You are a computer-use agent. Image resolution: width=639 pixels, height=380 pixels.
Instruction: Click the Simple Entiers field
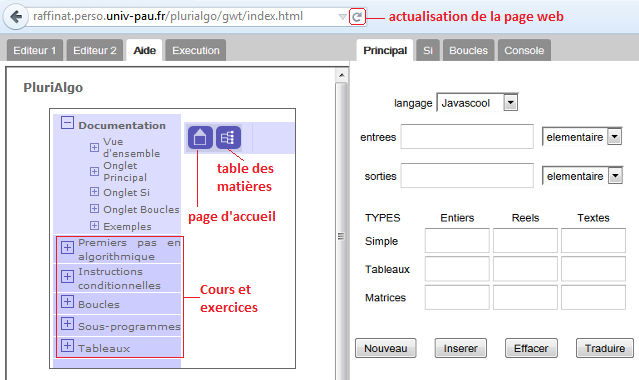click(457, 241)
